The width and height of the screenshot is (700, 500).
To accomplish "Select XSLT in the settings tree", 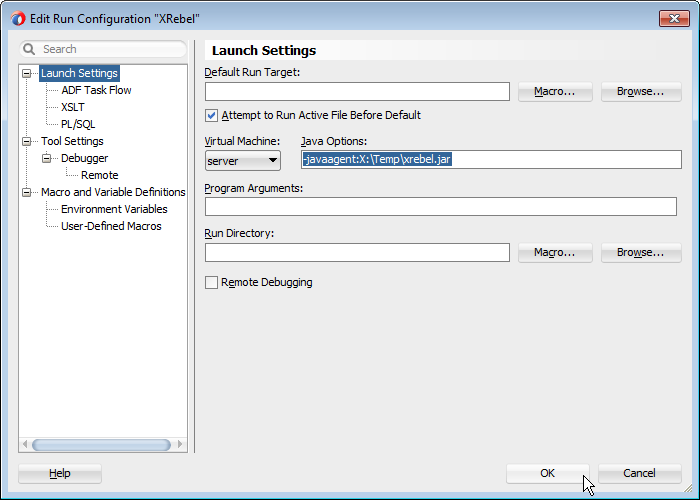I will click(73, 107).
